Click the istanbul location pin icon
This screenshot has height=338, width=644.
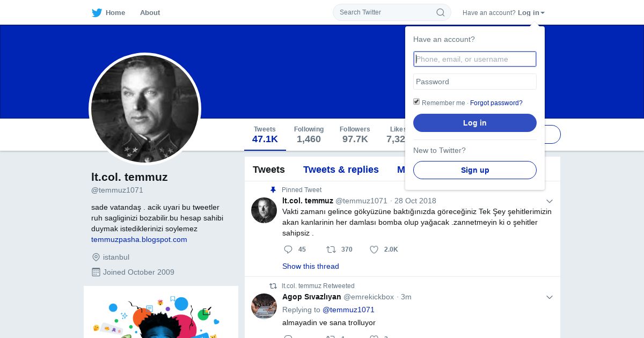coord(96,257)
